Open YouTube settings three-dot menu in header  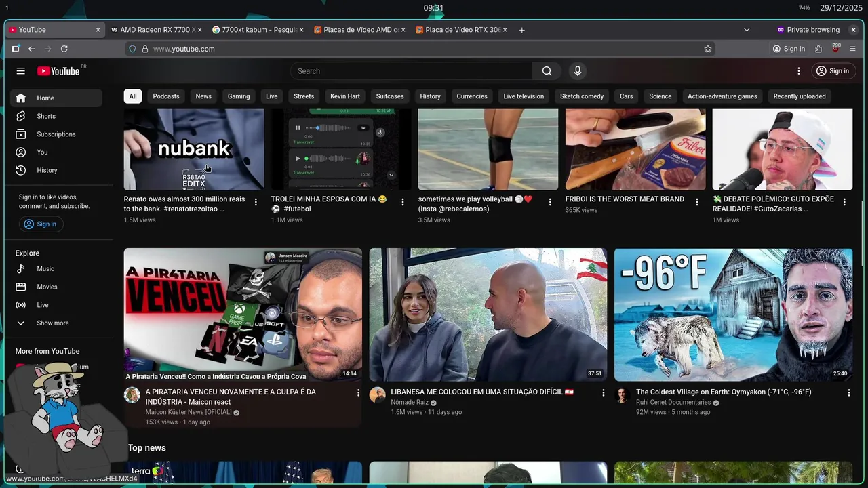(x=799, y=71)
